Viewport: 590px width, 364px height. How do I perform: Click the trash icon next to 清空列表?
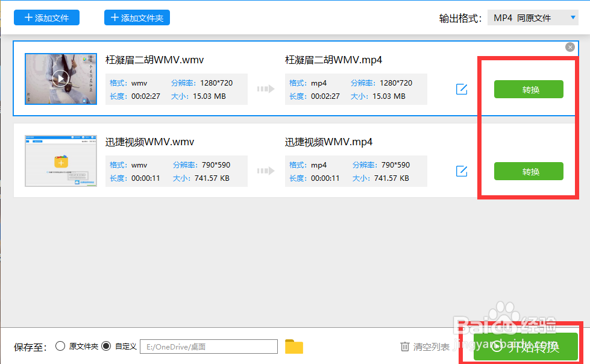[x=405, y=347]
